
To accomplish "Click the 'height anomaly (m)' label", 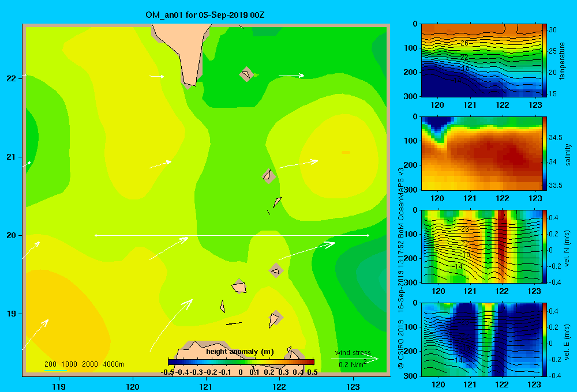I will click(x=240, y=352).
